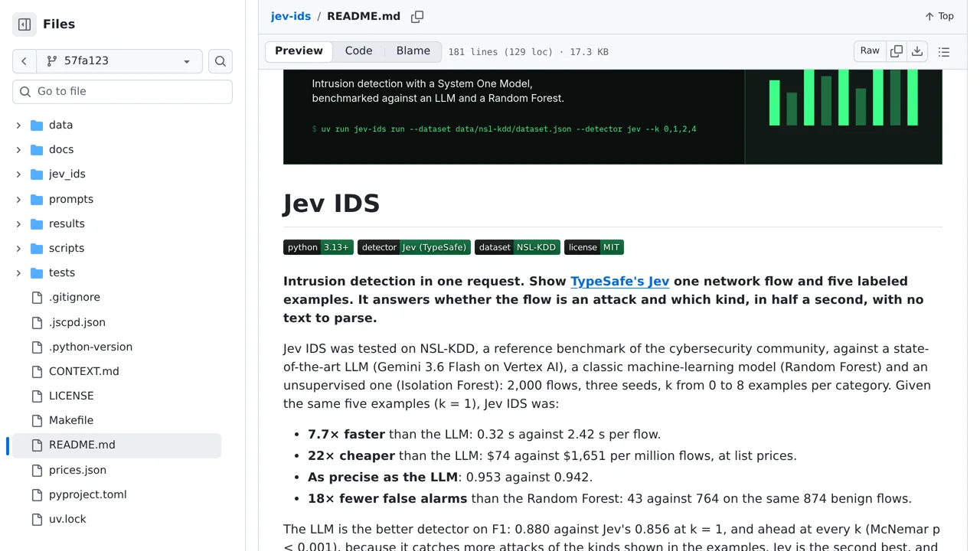Click the tests folder icon
This screenshot has height=551, width=980.
pos(37,273)
